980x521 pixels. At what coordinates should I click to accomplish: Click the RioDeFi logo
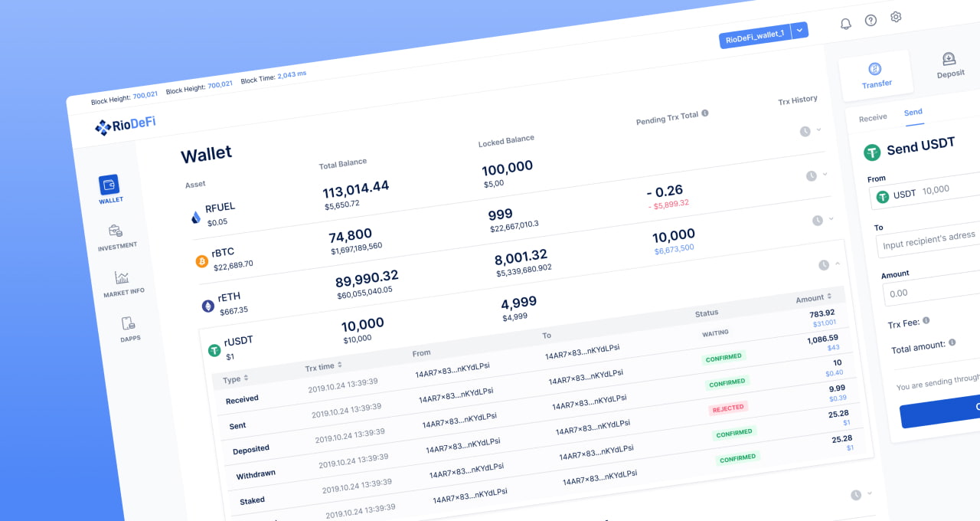(x=125, y=126)
